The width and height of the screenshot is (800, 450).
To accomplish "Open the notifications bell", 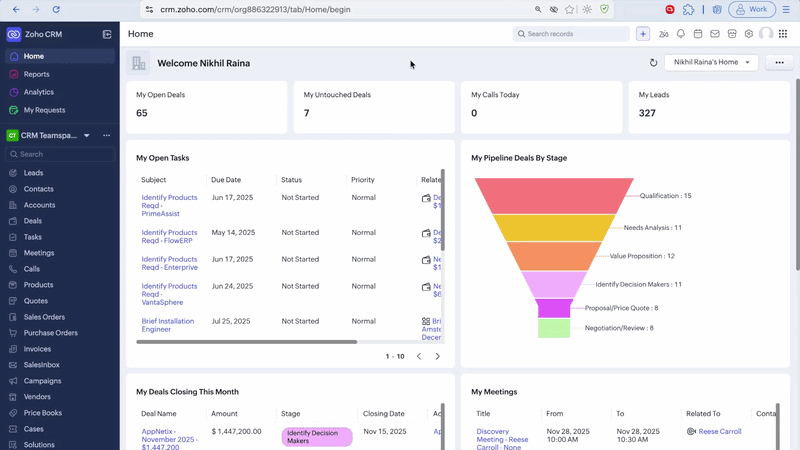I will 681,34.
